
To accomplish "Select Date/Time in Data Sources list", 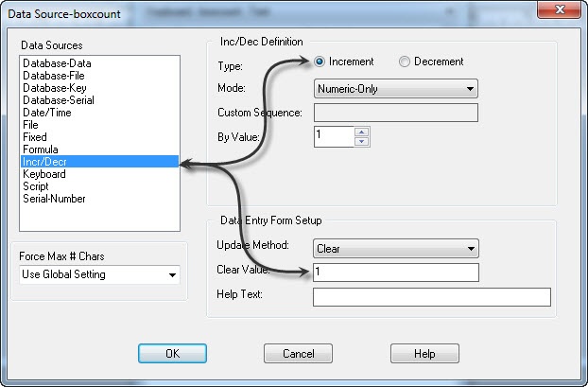I will point(99,113).
